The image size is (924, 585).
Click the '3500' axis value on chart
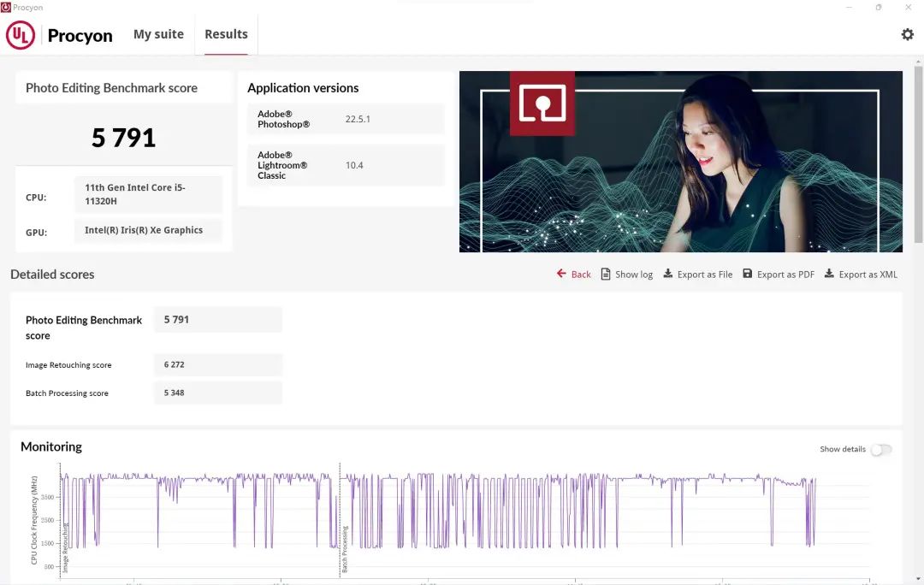click(x=48, y=497)
